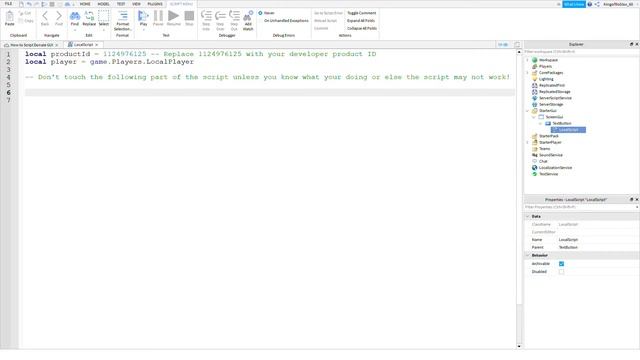Viewport: 640px width, 360px height.
Task: Switch to the HOME ribbon tab
Action: tap(85, 4)
